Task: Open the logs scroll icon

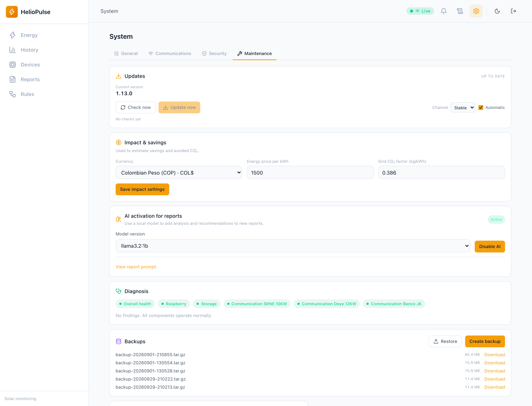Action: pos(460,11)
